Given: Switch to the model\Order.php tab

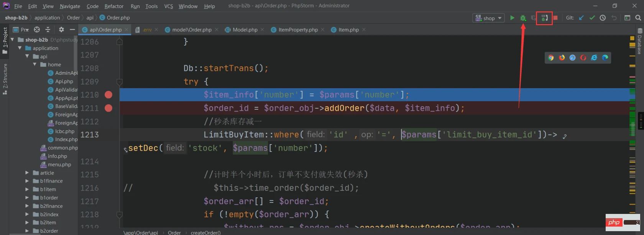Looking at the screenshot, I should (x=192, y=30).
